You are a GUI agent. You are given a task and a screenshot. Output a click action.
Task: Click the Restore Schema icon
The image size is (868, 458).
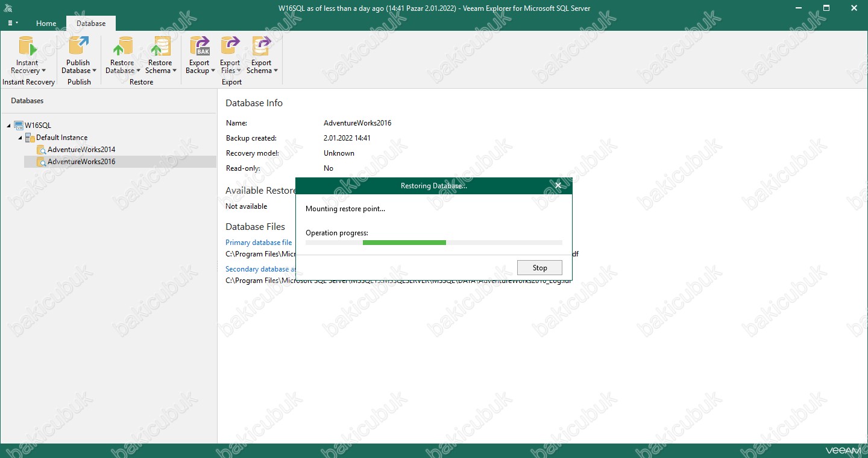tap(160, 46)
